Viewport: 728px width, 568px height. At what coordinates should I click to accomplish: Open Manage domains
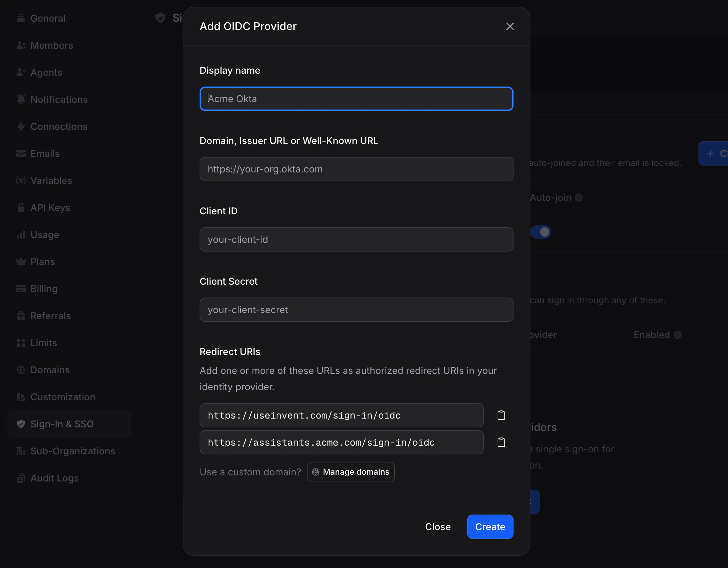[x=350, y=472]
